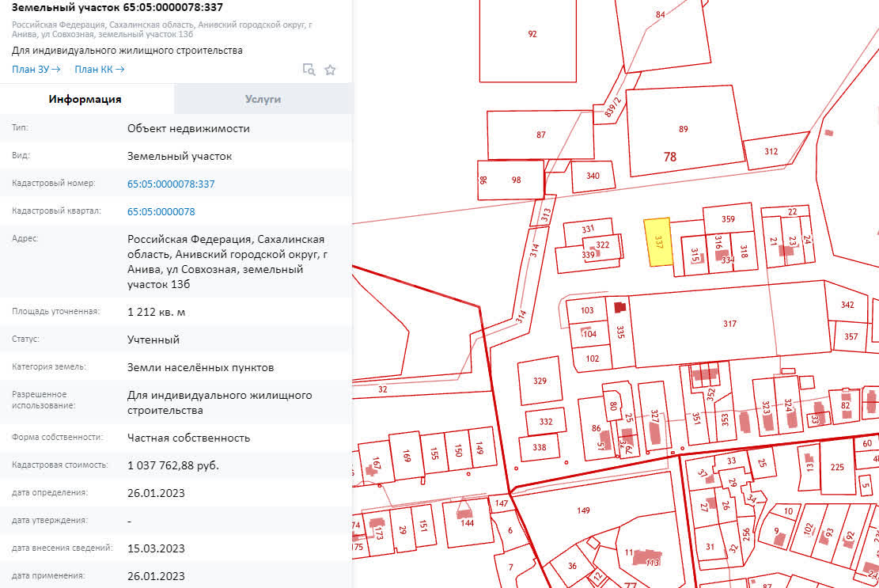Click parcel 149 near the bottom of the map
The width and height of the screenshot is (879, 588).
(x=583, y=510)
